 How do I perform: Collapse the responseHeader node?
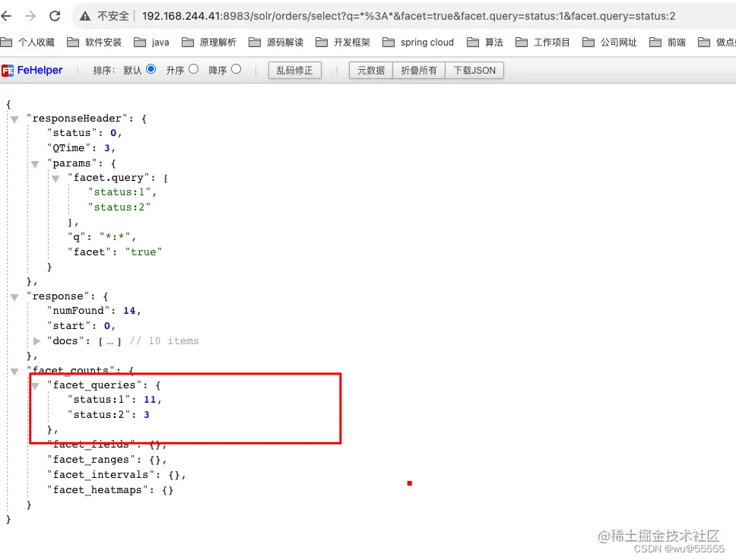click(x=14, y=119)
